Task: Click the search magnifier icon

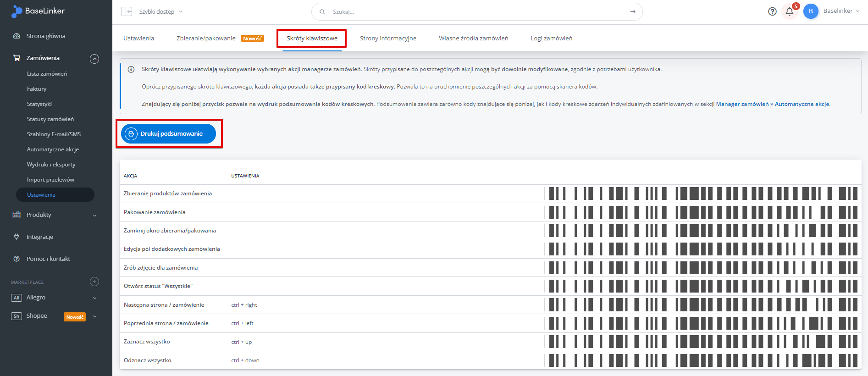Action: [322, 12]
